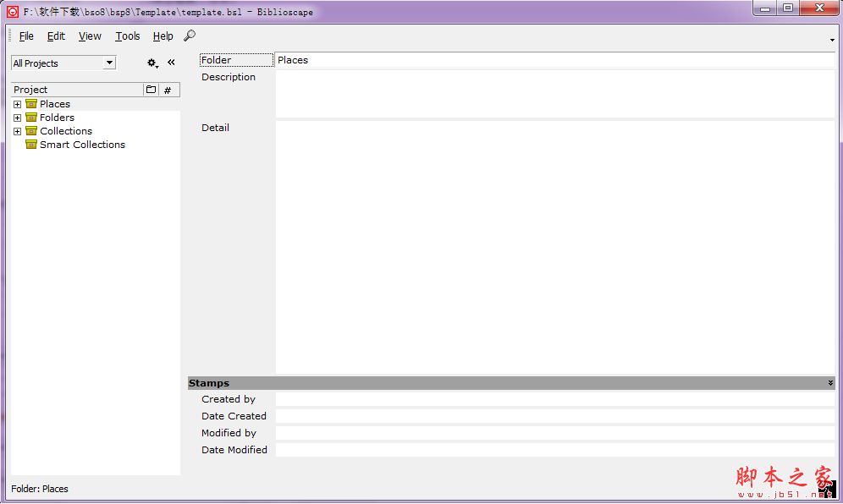The image size is (843, 504).
Task: Click the Stamps section header
Action: pyautogui.click(x=511, y=383)
